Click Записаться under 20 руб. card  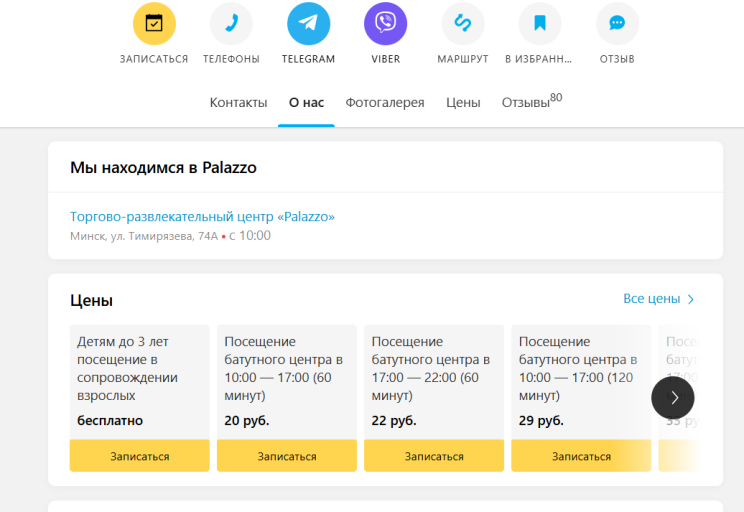coord(287,456)
